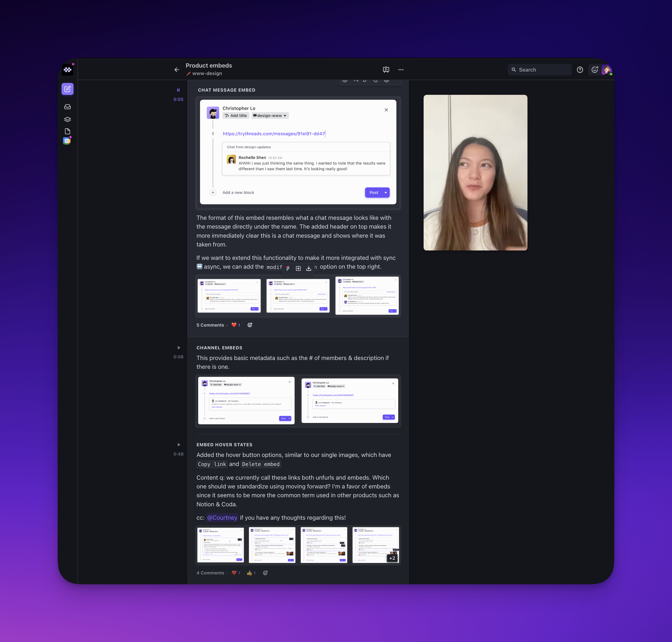Open the document drafts icon in sidebar

(x=67, y=131)
